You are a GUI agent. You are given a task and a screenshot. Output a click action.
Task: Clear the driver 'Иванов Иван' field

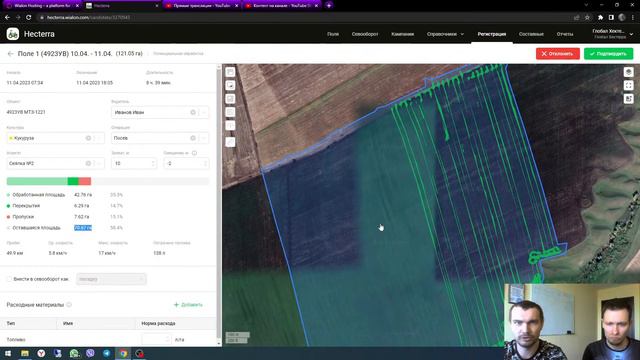pos(193,112)
